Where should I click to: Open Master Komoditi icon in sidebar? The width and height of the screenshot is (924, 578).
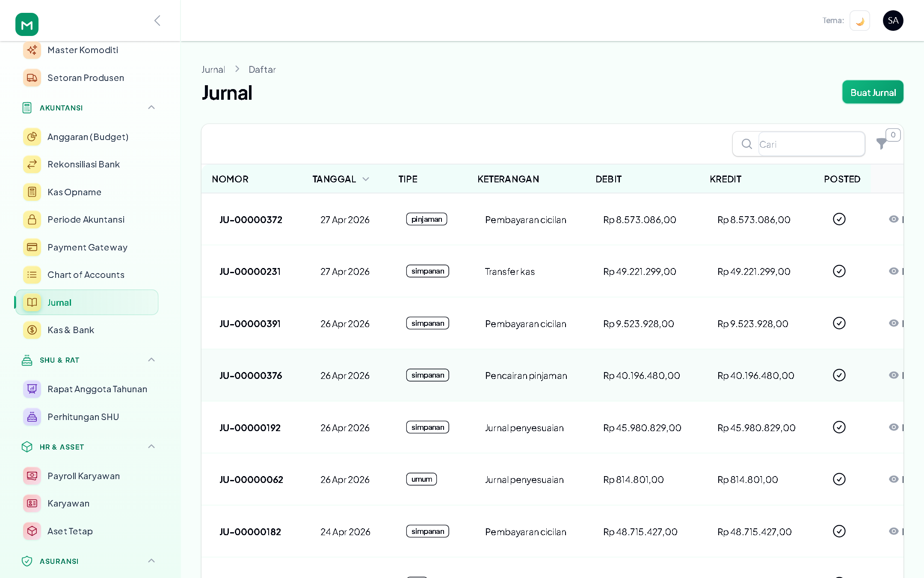click(32, 50)
